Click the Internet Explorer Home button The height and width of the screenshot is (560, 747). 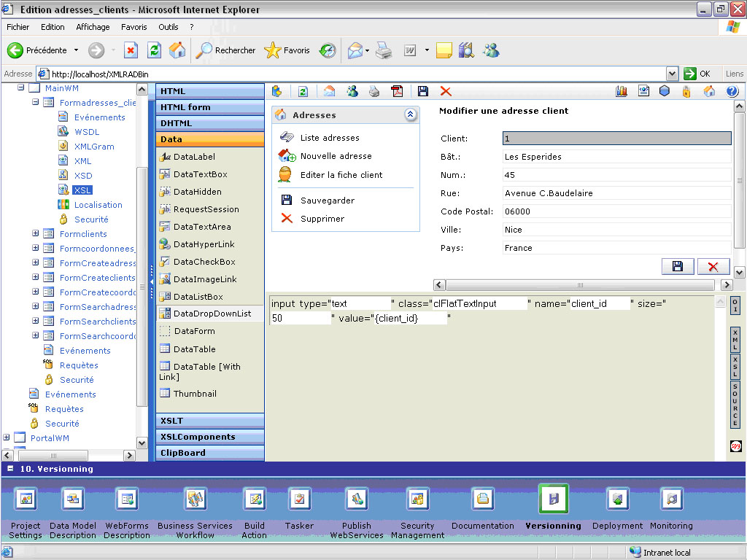tap(177, 50)
